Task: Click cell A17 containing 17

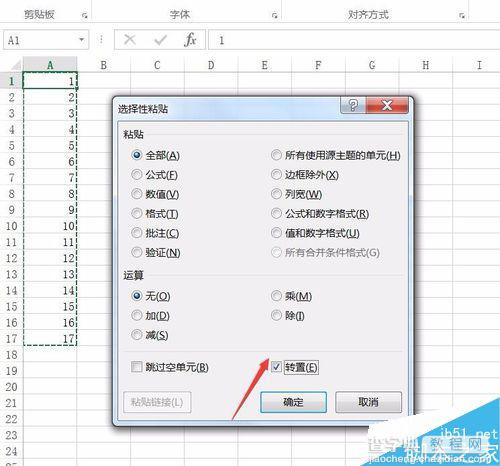Action: 50,338
